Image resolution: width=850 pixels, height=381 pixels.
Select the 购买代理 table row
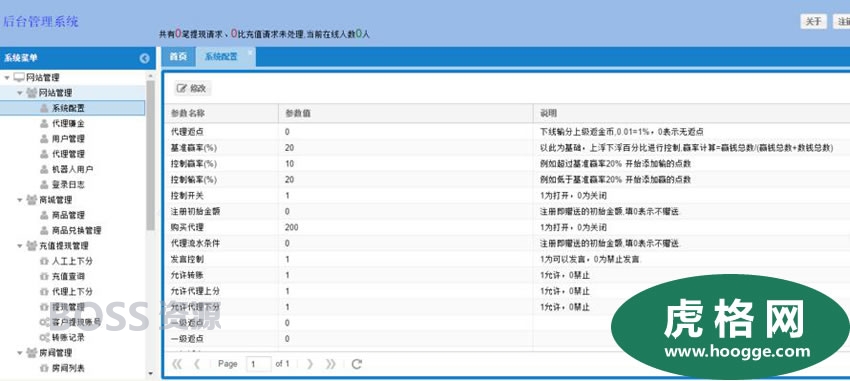point(507,227)
